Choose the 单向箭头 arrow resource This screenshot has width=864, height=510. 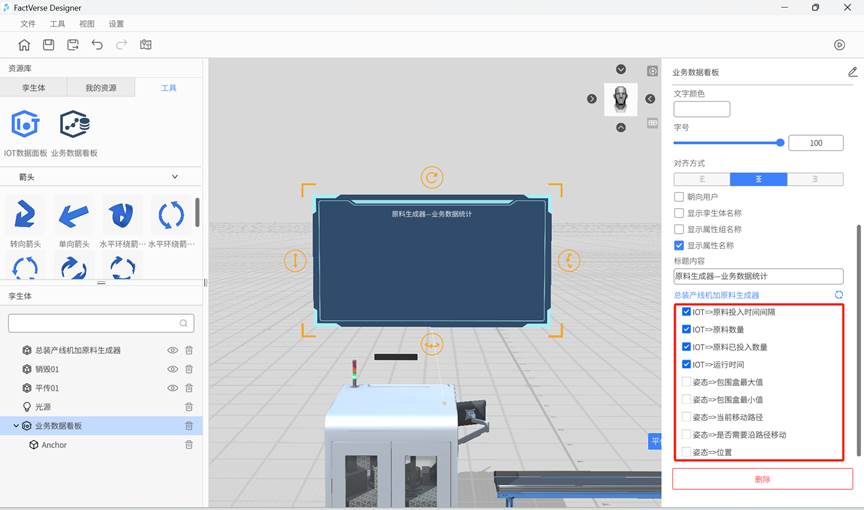(74, 215)
